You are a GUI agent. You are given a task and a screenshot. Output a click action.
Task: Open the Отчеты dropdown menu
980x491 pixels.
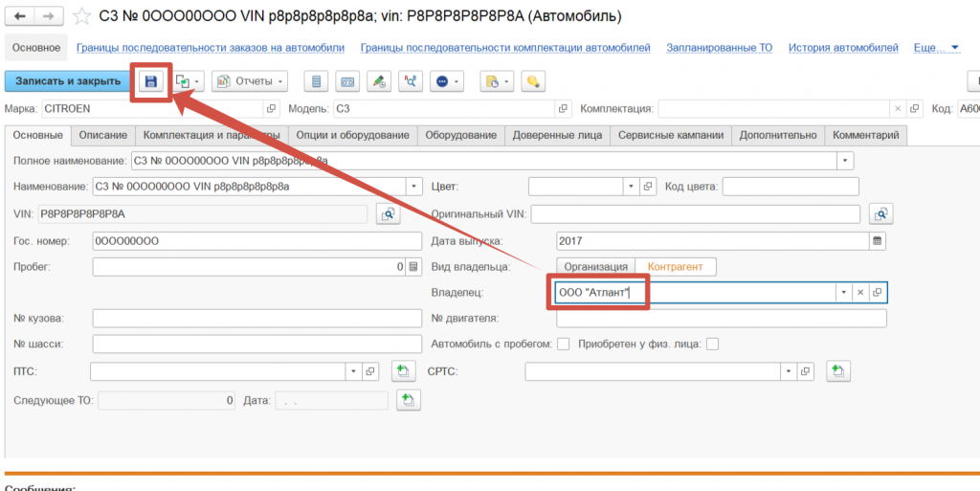[x=249, y=81]
